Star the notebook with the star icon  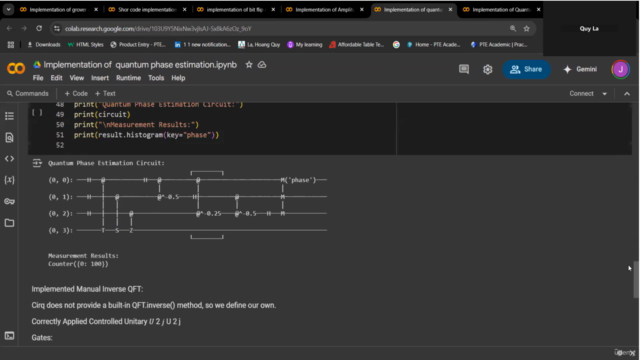coord(249,65)
